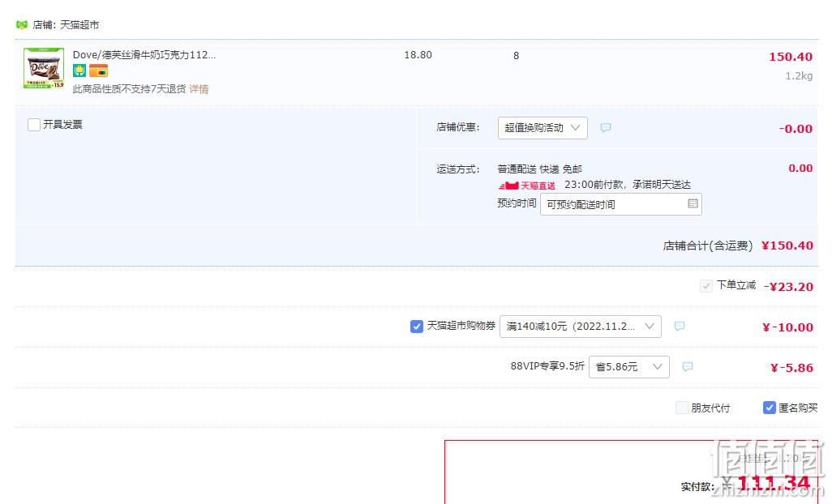
Task: Click the green service badge under the product
Action: pyautogui.click(x=79, y=70)
